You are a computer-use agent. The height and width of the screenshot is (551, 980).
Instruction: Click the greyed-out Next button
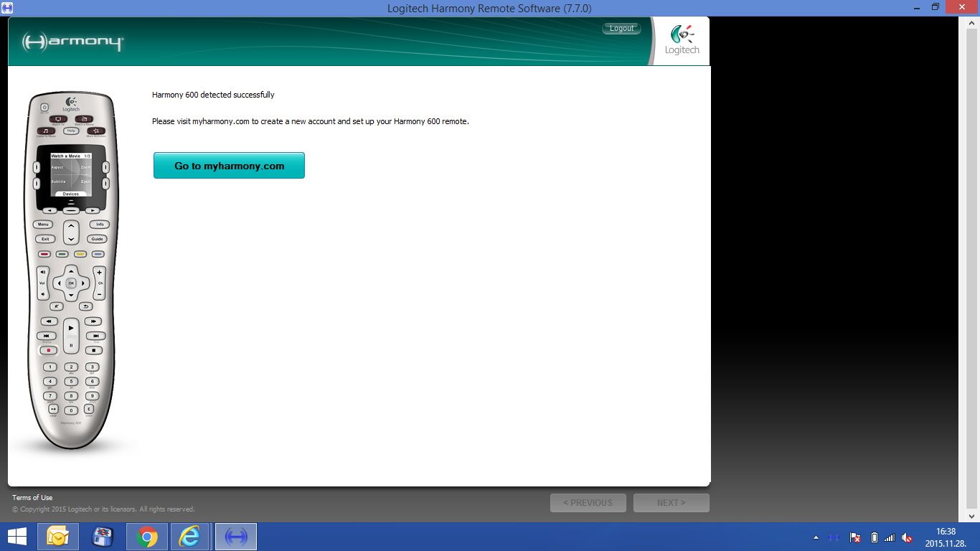(x=672, y=503)
